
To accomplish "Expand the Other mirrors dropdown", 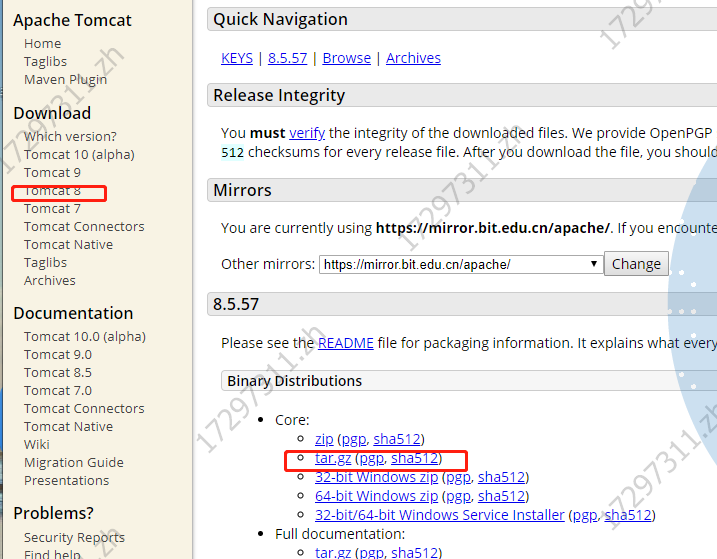I will click(461, 264).
